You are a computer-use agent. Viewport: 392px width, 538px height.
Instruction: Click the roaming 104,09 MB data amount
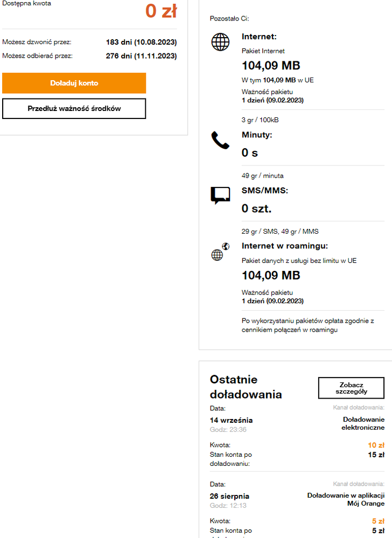click(271, 276)
